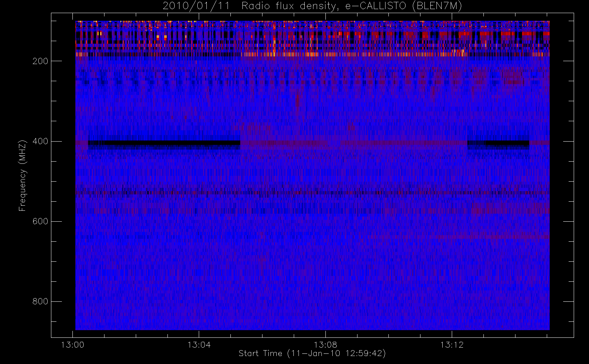Select the 'Frequency (MHZ)' axis label
This screenshot has width=589, height=364.
23,175
